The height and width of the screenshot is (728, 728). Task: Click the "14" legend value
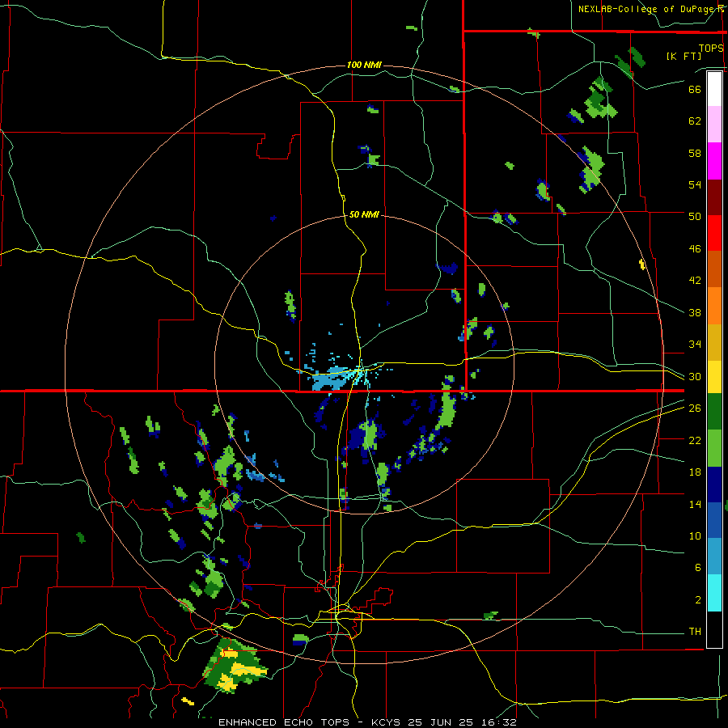(x=695, y=504)
